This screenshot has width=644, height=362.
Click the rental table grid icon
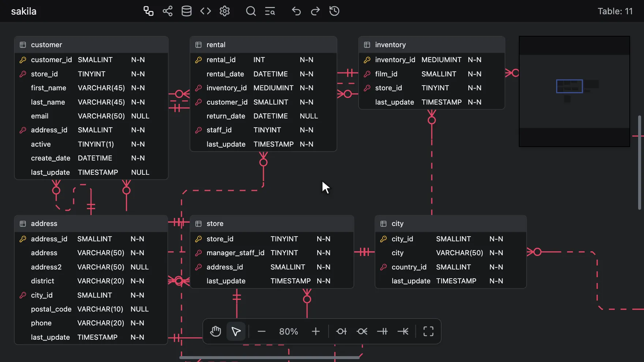tap(198, 45)
